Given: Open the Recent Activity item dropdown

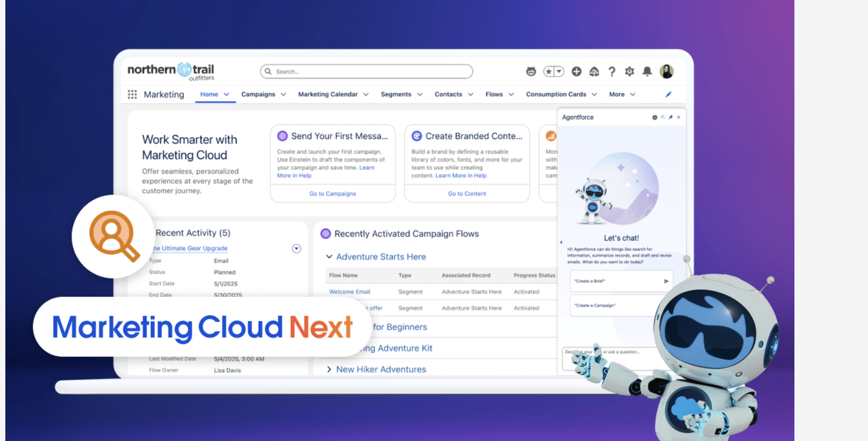Looking at the screenshot, I should (x=296, y=249).
